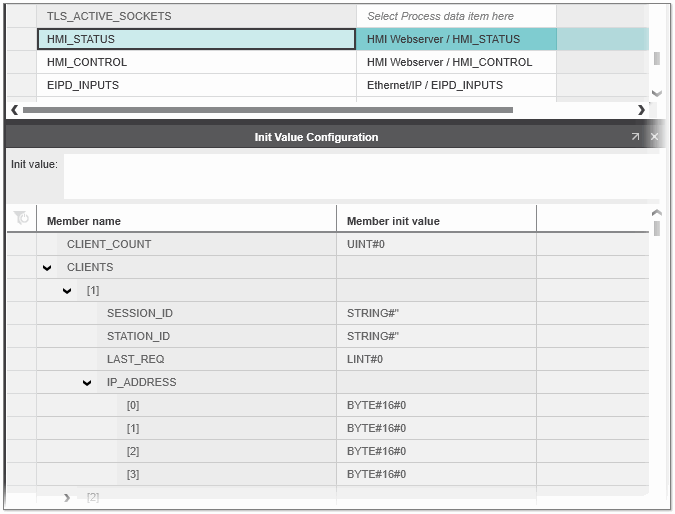Image resolution: width=675 pixels, height=514 pixels.
Task: Click right arrow of horizontal scrollbar
Action: click(x=641, y=110)
